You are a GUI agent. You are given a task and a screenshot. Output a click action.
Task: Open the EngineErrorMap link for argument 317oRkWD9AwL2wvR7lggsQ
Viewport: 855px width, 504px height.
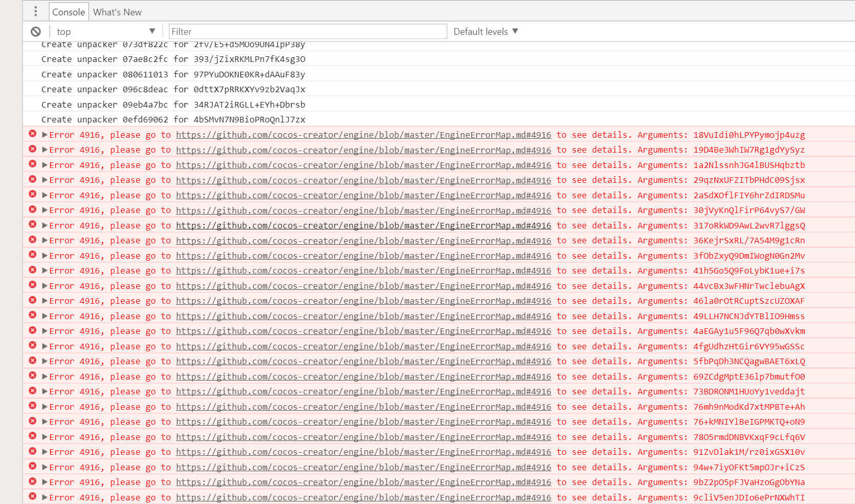coord(363,226)
